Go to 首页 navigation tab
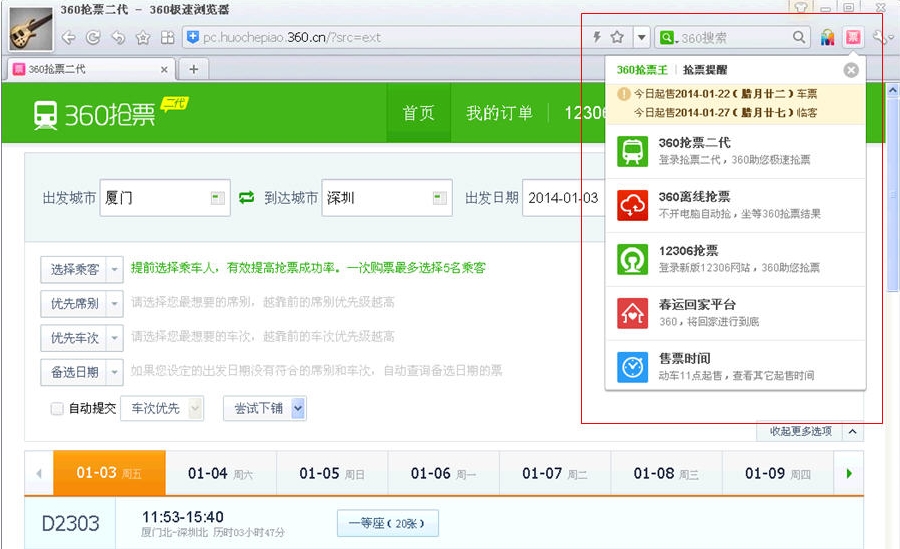The width and height of the screenshot is (900, 549). click(x=418, y=113)
